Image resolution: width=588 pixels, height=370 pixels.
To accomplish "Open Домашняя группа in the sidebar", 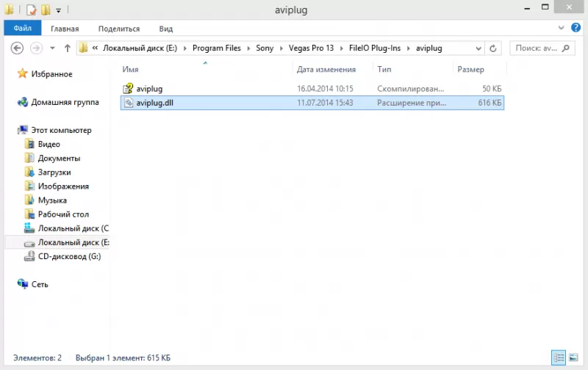I will (65, 102).
